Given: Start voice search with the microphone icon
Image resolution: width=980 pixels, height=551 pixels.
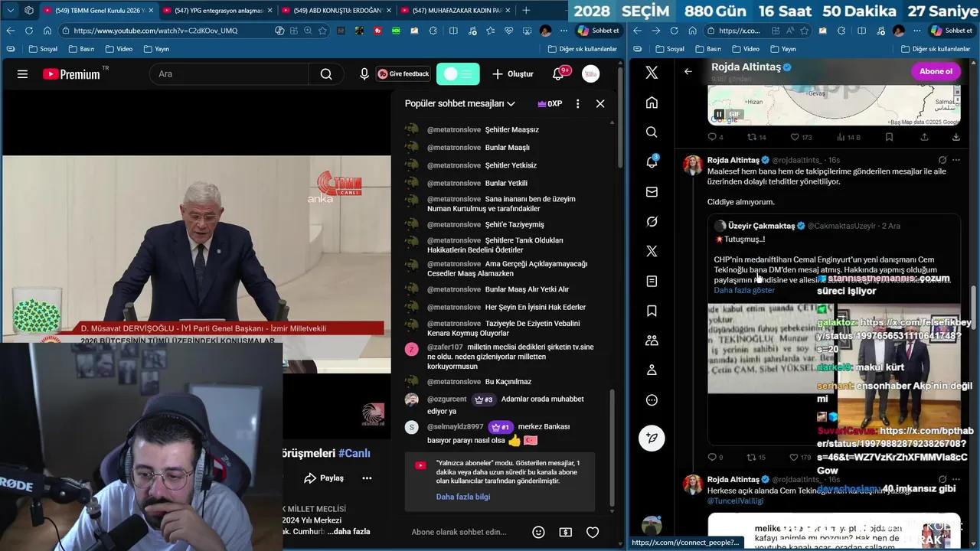Looking at the screenshot, I should pyautogui.click(x=364, y=74).
